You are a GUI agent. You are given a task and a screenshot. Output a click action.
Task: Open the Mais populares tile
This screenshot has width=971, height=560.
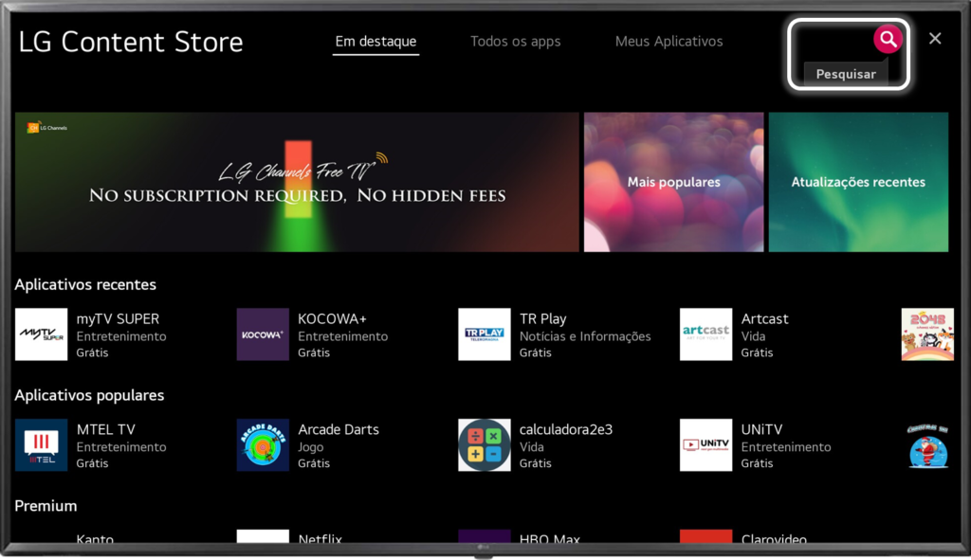[x=673, y=182]
